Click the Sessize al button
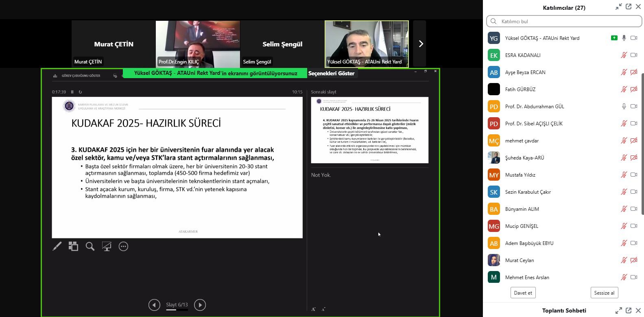The height and width of the screenshot is (317, 644). coord(604,293)
